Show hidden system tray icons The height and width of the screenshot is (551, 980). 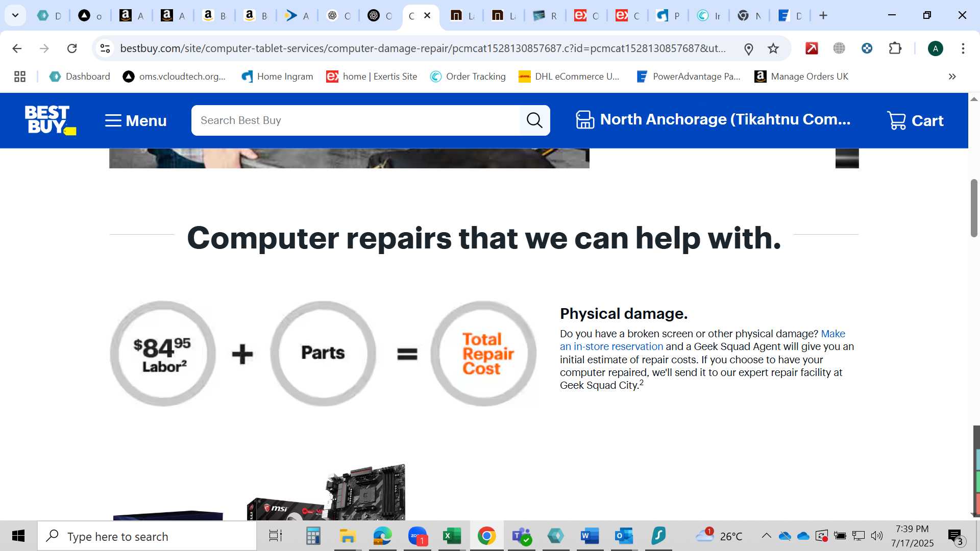coord(766,536)
